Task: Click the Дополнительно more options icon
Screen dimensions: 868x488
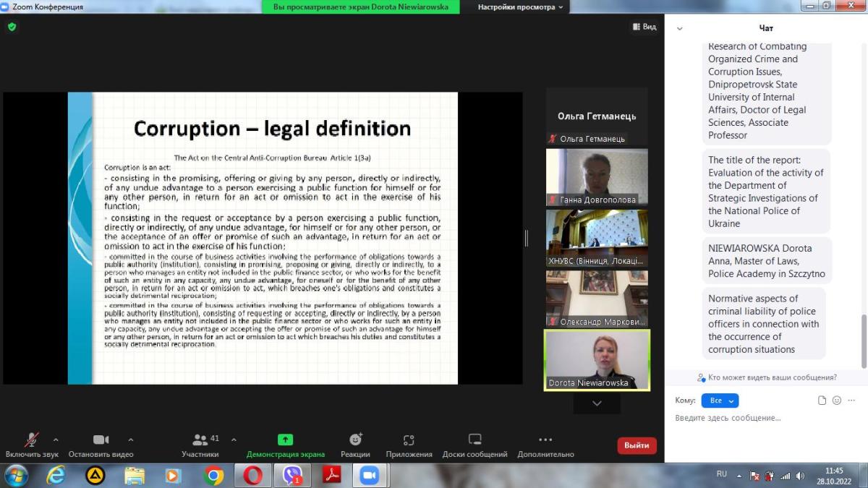Action: 545,440
